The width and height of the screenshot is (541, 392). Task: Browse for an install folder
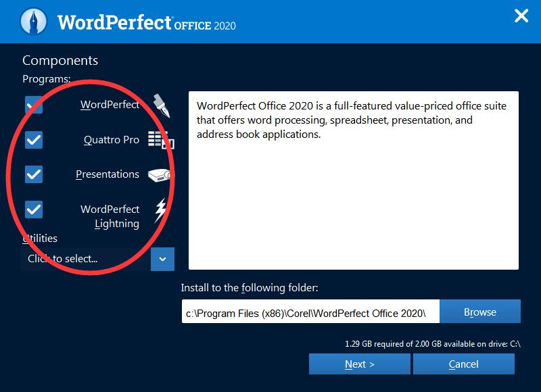[x=480, y=312]
